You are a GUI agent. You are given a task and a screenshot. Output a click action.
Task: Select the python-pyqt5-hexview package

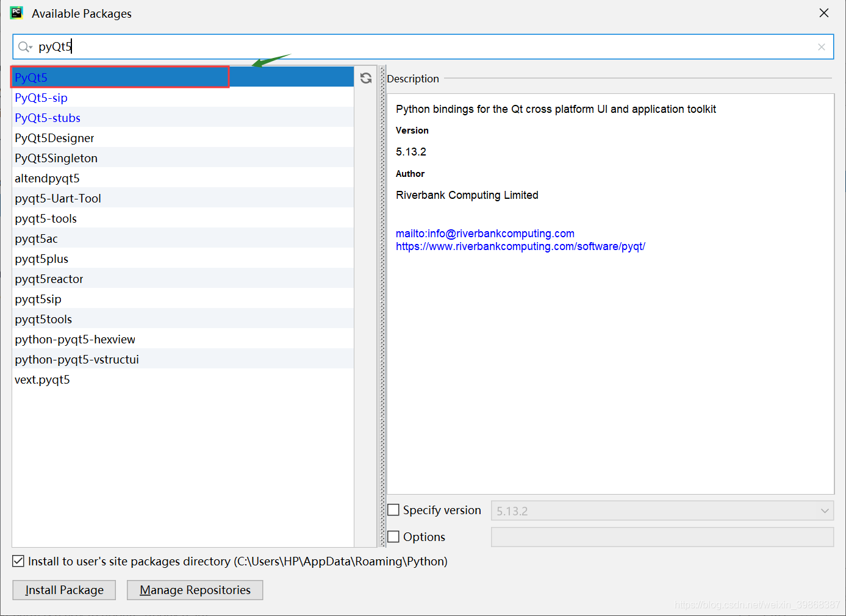183,339
